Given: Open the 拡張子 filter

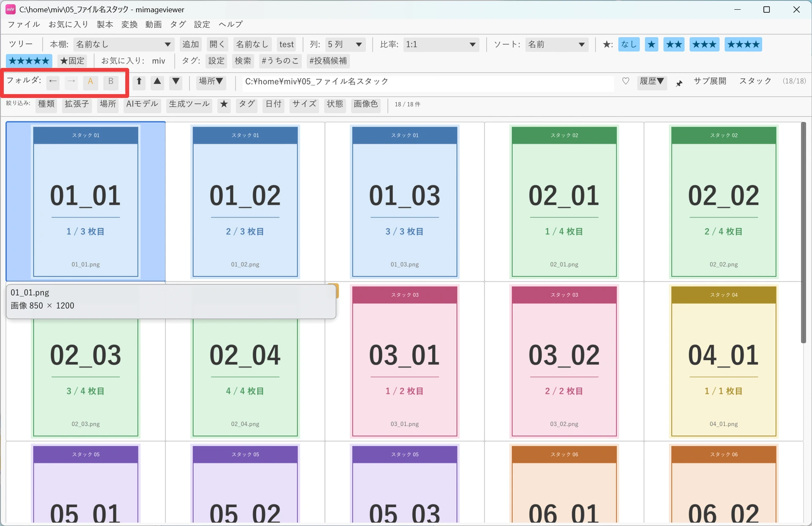Looking at the screenshot, I should pyautogui.click(x=77, y=104).
